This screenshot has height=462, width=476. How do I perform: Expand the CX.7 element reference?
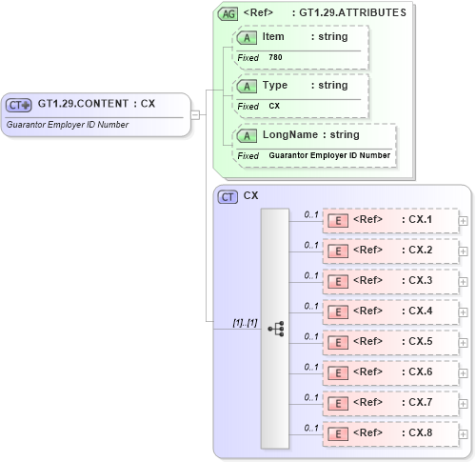[x=463, y=404]
